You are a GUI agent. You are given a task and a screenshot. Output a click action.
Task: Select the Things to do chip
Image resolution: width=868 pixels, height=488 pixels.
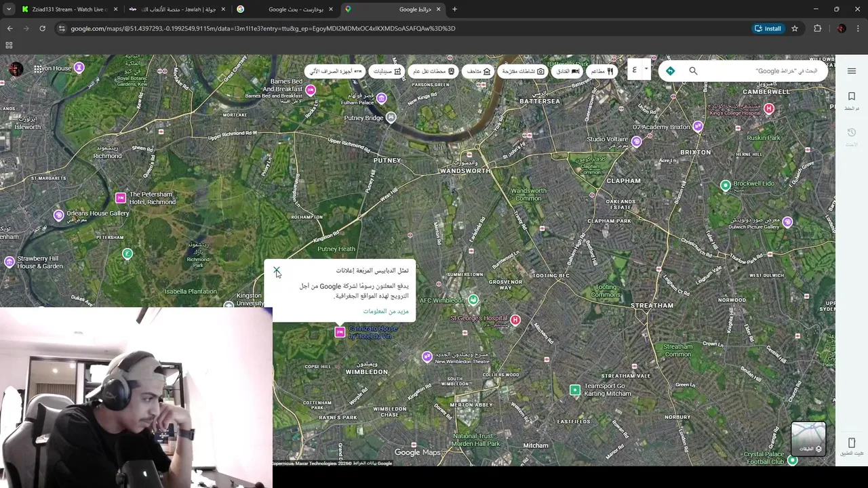pyautogui.click(x=524, y=71)
